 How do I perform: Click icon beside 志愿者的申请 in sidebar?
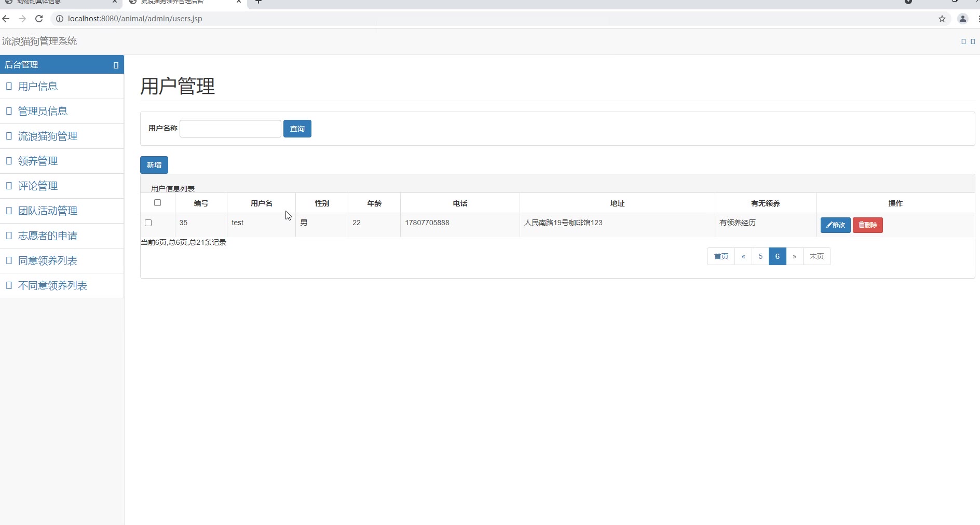[x=9, y=236]
